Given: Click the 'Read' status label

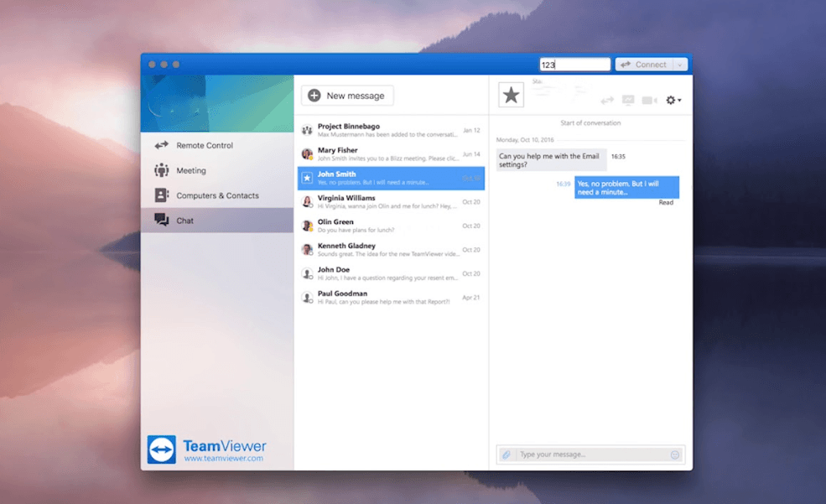Looking at the screenshot, I should tap(666, 203).
